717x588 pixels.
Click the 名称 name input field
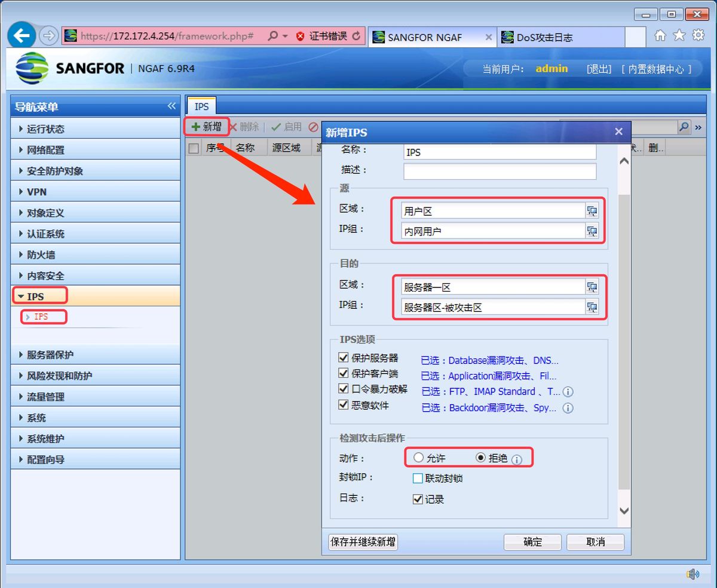500,152
